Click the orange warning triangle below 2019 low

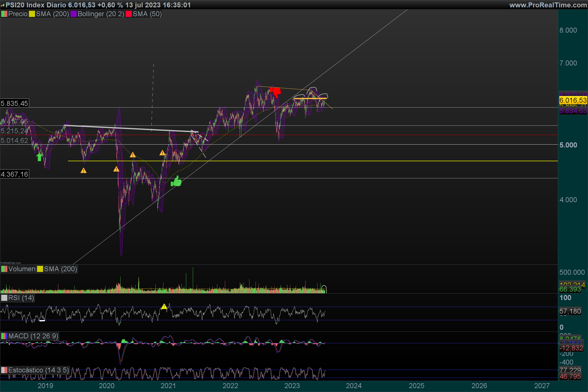[x=84, y=171]
